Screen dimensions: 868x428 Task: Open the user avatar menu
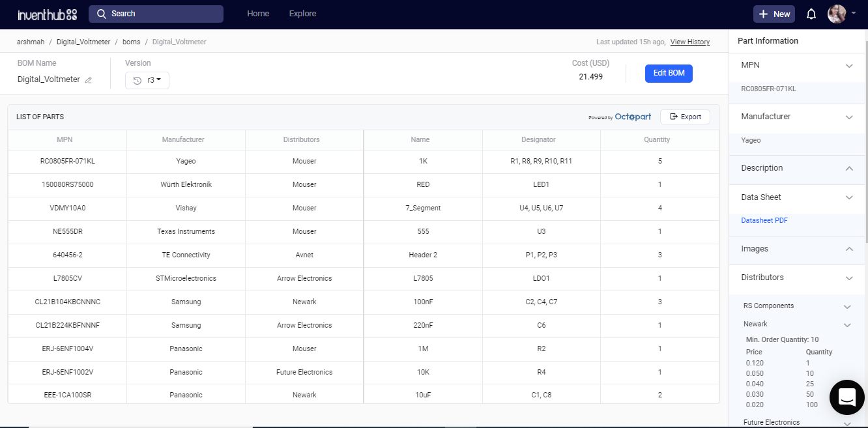[837, 14]
